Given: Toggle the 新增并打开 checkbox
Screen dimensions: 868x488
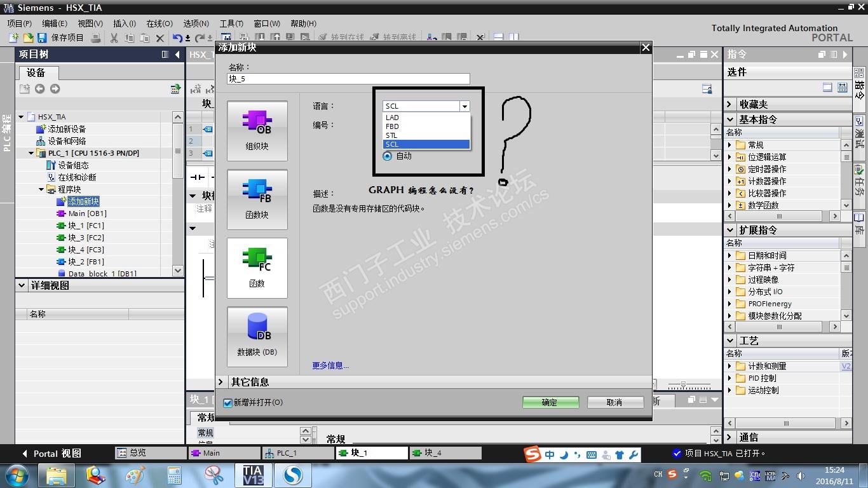Looking at the screenshot, I should 228,402.
